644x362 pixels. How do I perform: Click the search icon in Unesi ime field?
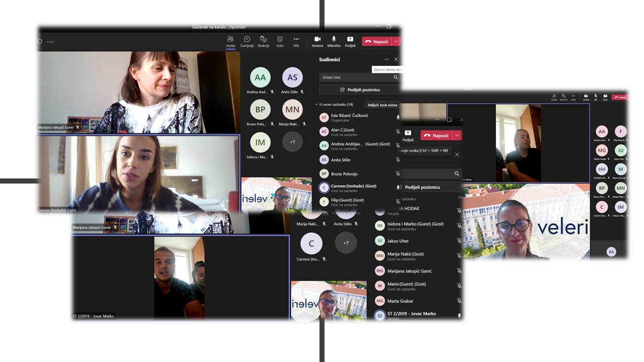click(395, 77)
